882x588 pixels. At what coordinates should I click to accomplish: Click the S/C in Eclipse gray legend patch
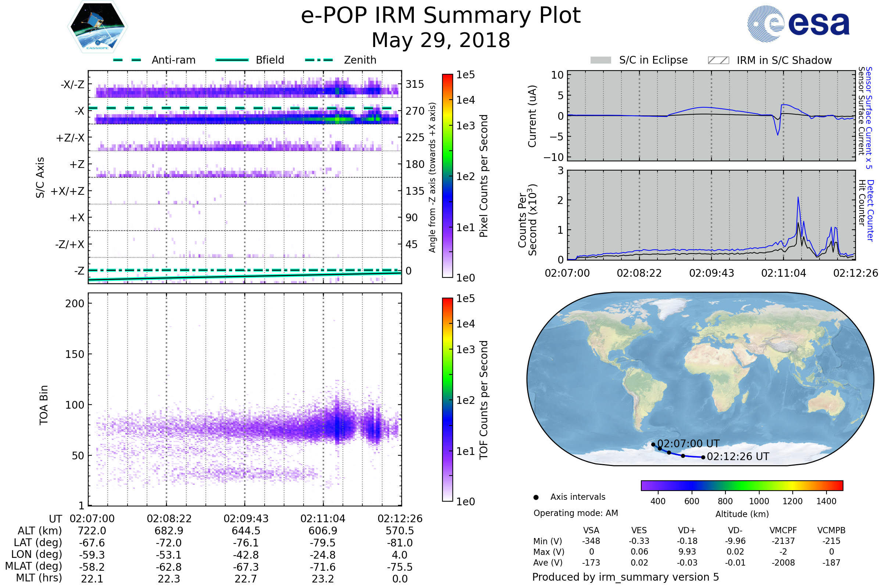pos(601,60)
